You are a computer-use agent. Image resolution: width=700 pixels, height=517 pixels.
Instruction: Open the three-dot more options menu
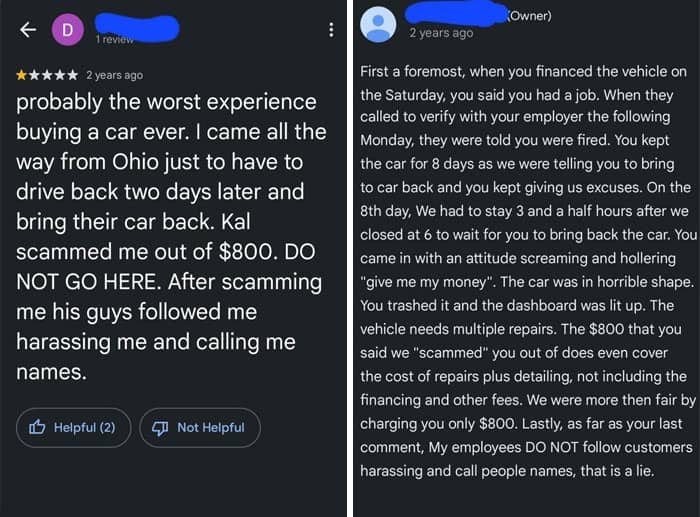click(331, 30)
